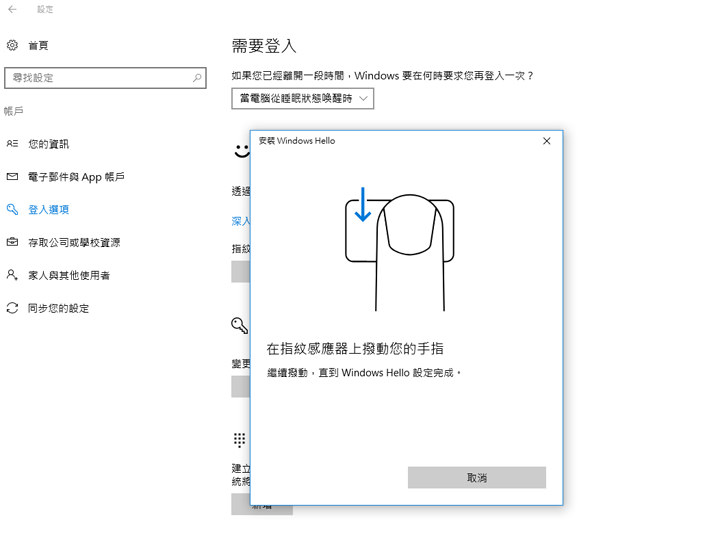Click the fingerprint swipe illustration
Screen dimensions: 720x535
click(399, 249)
